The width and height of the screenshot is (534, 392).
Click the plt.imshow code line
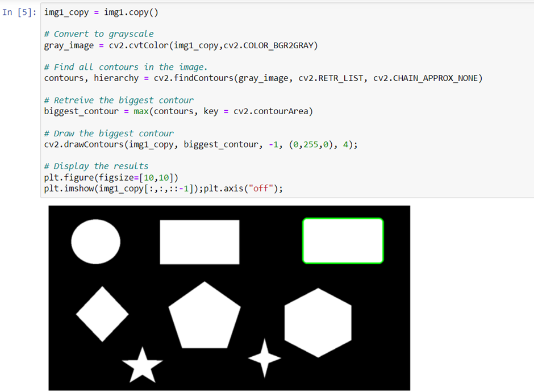click(164, 189)
